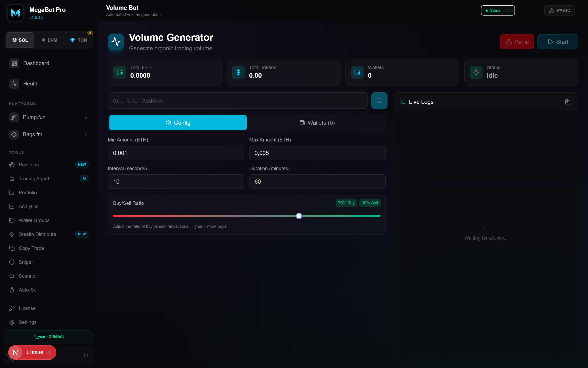The height and width of the screenshot is (368, 588).
Task: Switch to the Config tab
Action: click(x=178, y=123)
